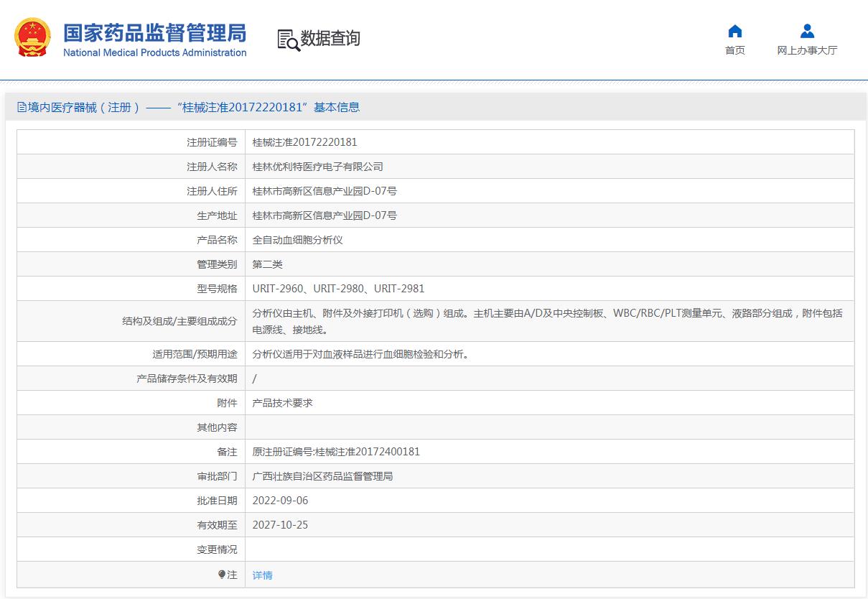Click the 审批部门 row label
The height and width of the screenshot is (599, 868).
[x=217, y=476]
